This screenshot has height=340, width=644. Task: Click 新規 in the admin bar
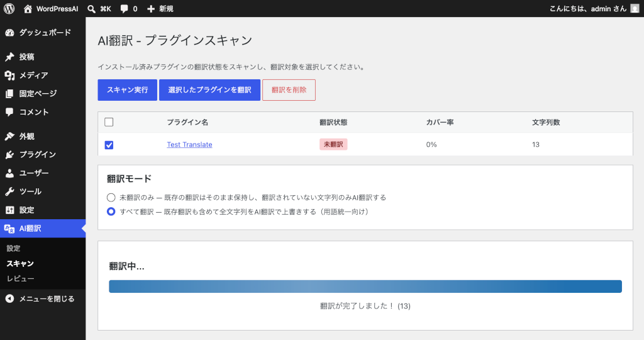tap(166, 9)
